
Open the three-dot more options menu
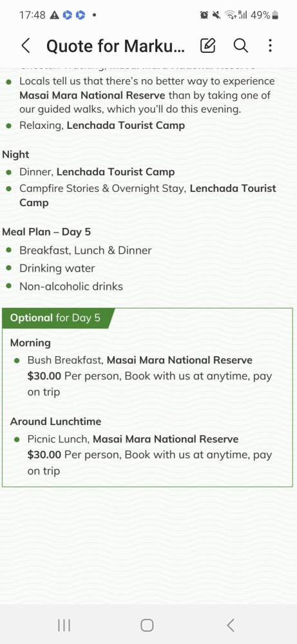[270, 46]
